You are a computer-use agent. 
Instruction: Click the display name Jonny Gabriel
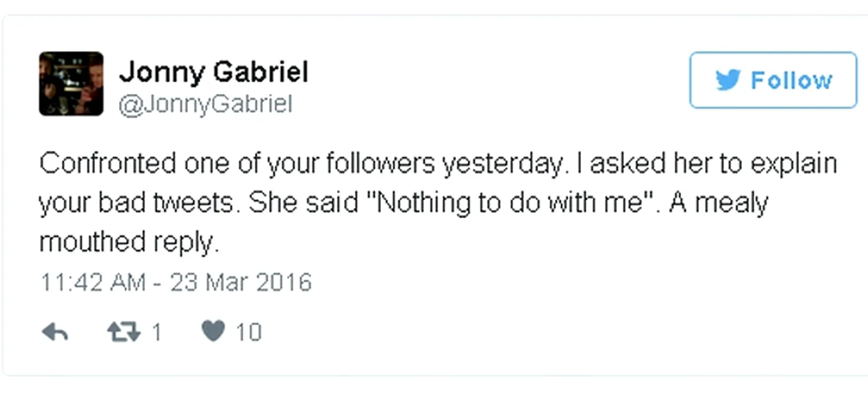pos(213,72)
